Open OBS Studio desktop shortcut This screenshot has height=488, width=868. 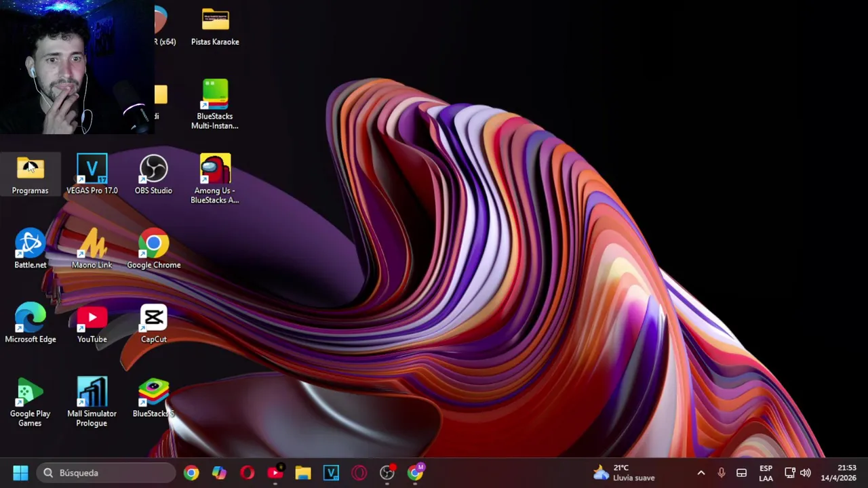153,176
